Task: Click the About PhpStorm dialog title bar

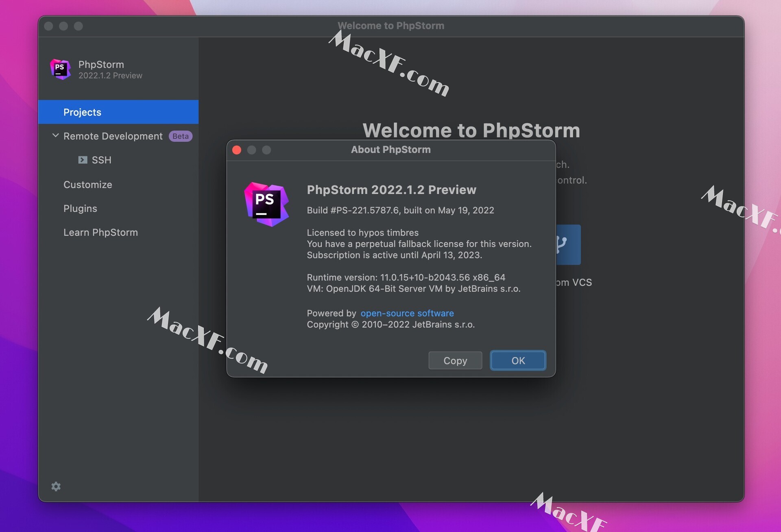Action: click(391, 150)
